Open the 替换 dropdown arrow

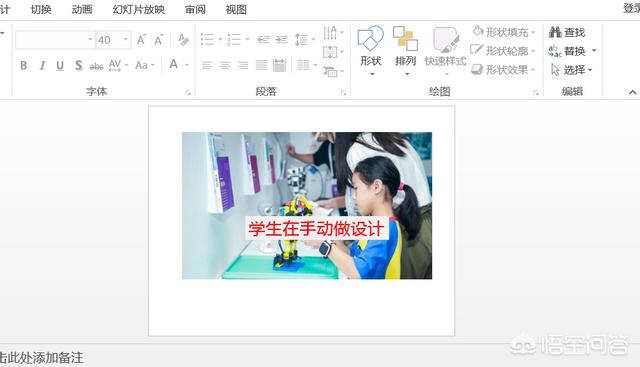pyautogui.click(x=594, y=51)
